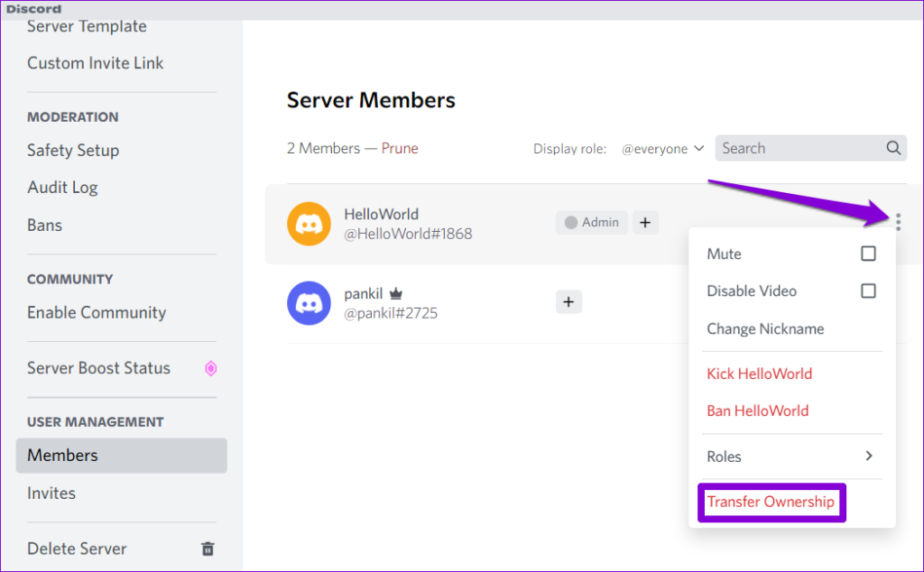Select Ban HelloWorld
Screen dimensions: 924x572
pos(758,411)
